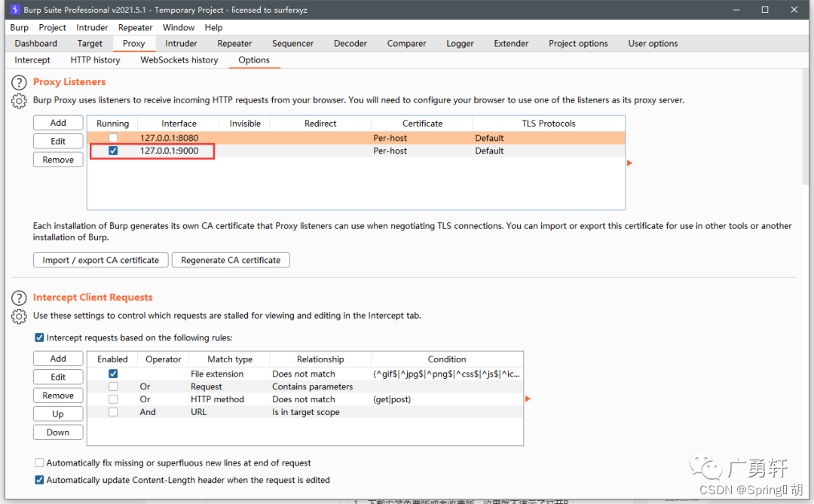Go to WebSockets history sub-tab

coord(179,60)
